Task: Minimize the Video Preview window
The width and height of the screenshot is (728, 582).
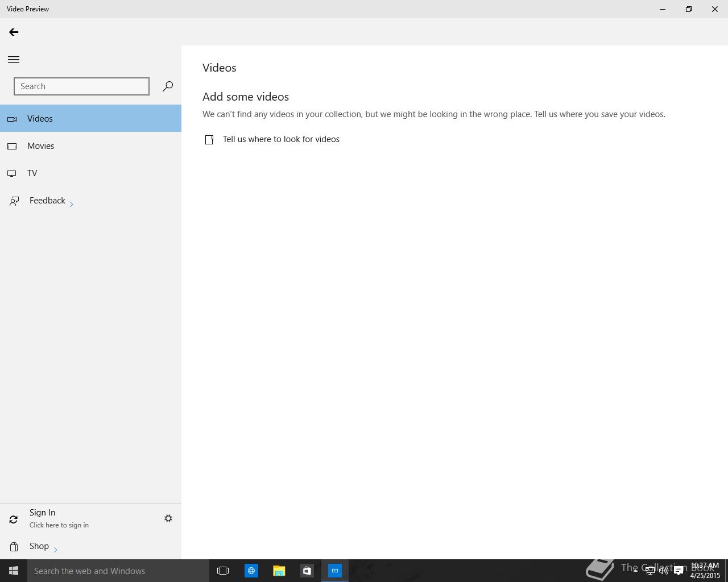Action: (x=663, y=9)
